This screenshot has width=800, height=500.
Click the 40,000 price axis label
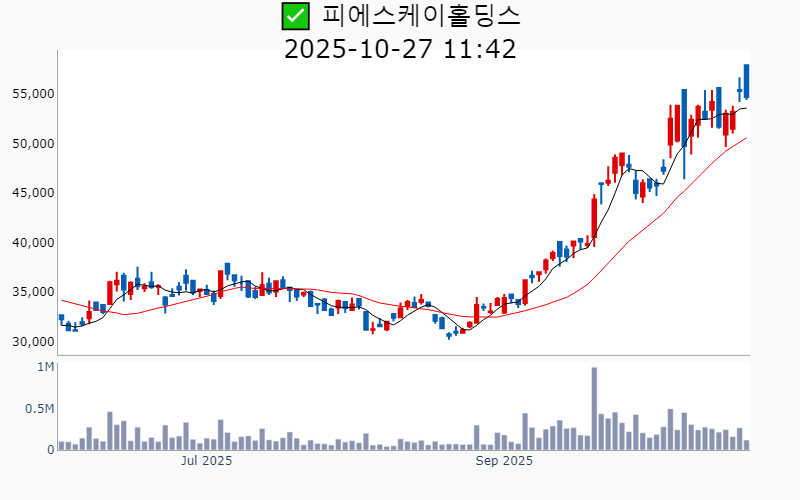(x=32, y=243)
